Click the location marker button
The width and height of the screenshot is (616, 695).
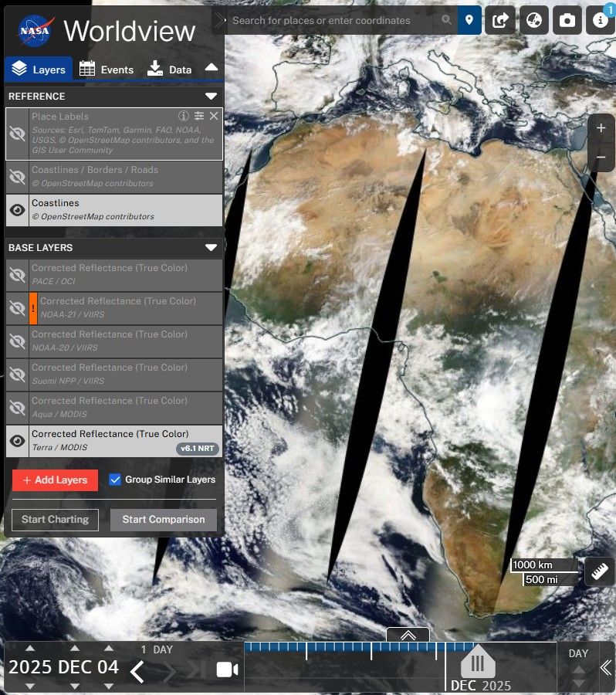click(469, 20)
